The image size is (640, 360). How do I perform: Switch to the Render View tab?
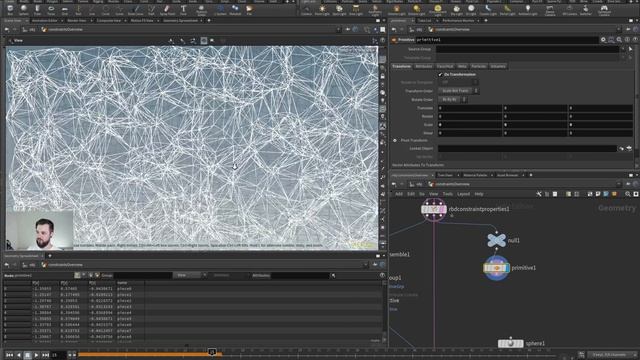coord(77,20)
